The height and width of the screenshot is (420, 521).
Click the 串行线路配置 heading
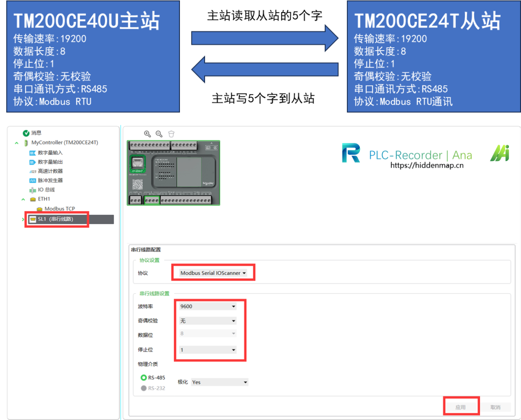tap(146, 250)
